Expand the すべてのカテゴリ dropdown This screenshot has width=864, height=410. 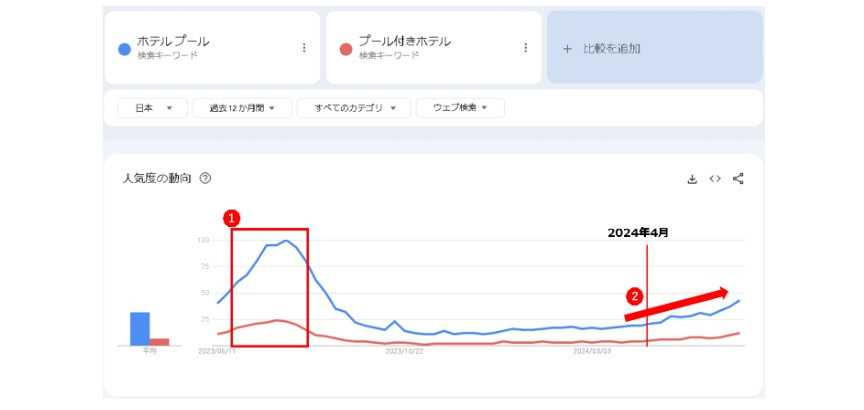pyautogui.click(x=354, y=108)
